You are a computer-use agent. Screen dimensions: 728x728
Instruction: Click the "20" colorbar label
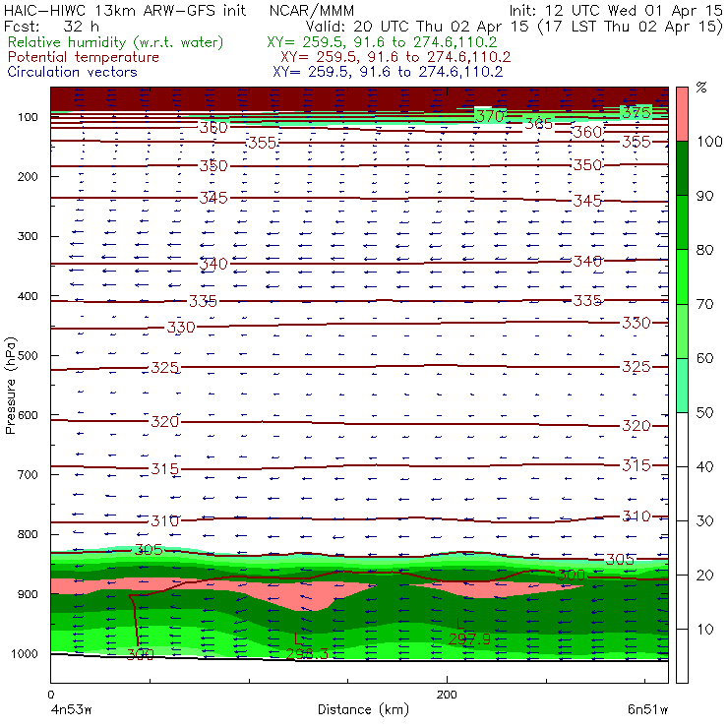pos(704,576)
